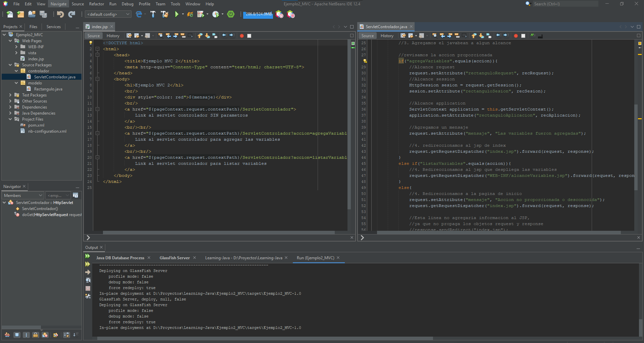Click the Undo arrow in the toolbar
644x343 pixels.
[60, 14]
